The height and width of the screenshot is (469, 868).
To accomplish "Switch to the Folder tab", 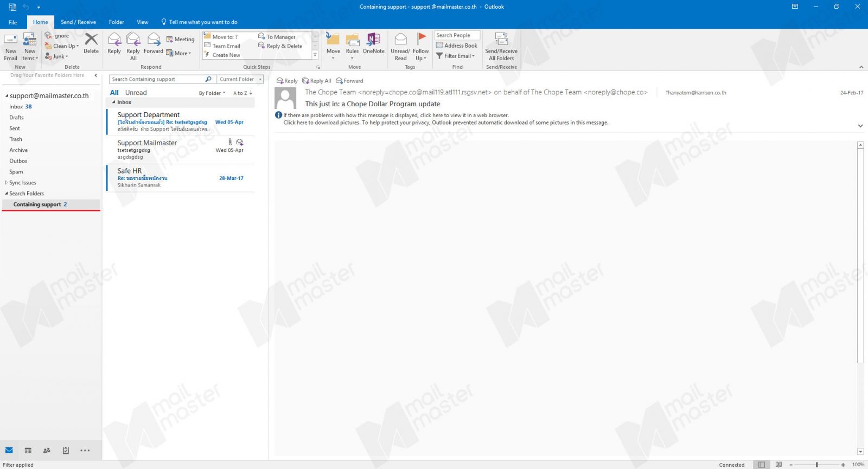I will (116, 22).
